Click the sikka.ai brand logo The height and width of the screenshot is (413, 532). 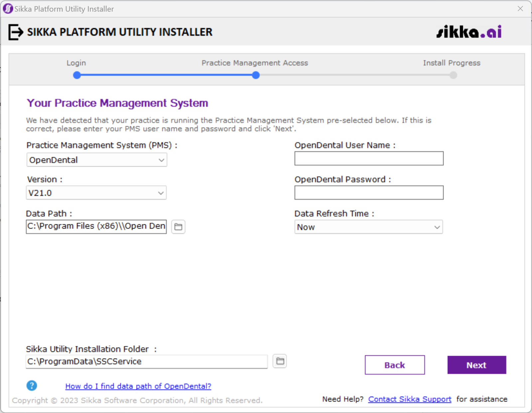[469, 32]
